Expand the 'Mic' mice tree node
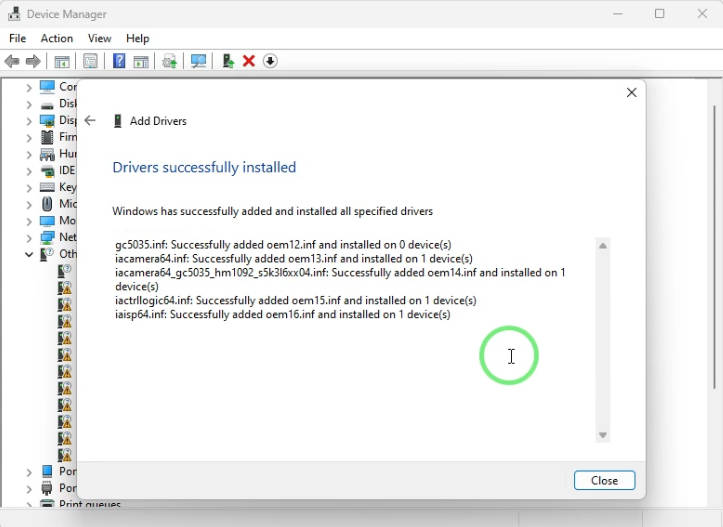This screenshot has height=527, width=723. point(29,204)
